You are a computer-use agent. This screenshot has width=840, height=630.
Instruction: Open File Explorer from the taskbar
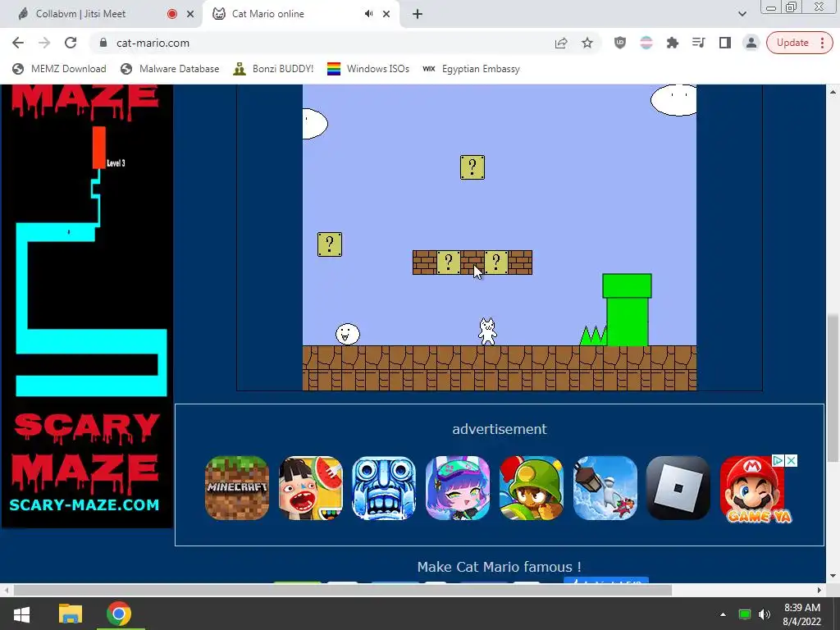[71, 614]
